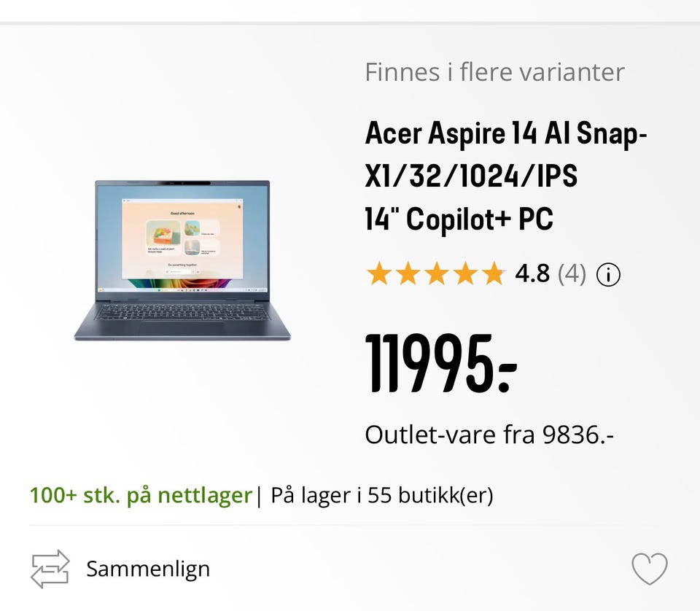Select the fifth rating star
The height and width of the screenshot is (611, 700).
tap(493, 275)
